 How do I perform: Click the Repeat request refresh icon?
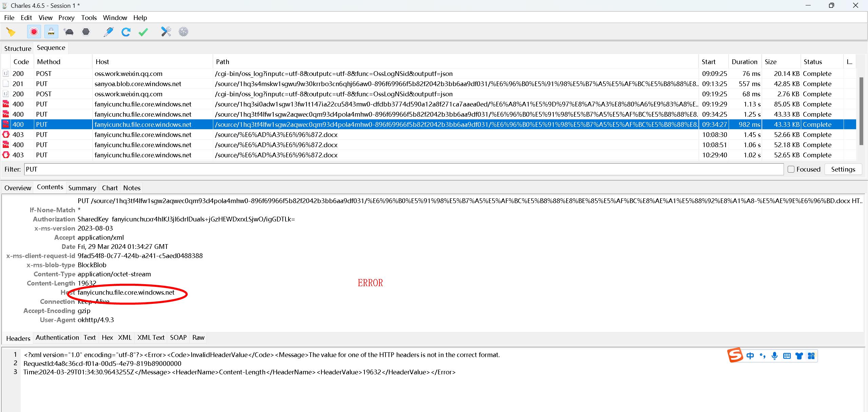(x=126, y=32)
